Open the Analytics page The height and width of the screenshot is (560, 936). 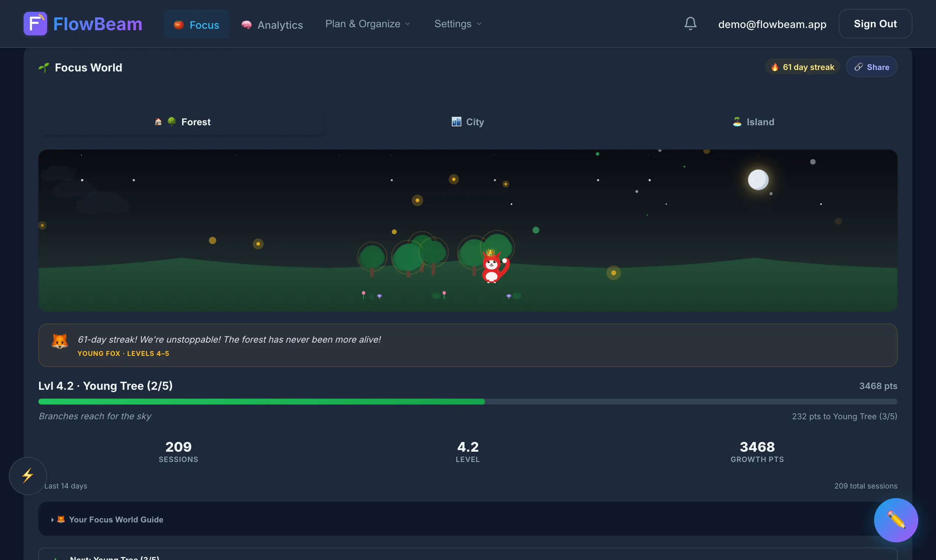pyautogui.click(x=272, y=25)
